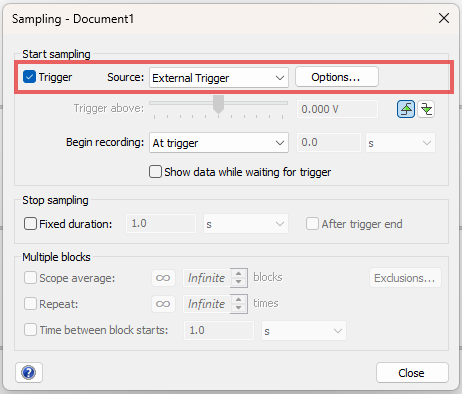Decrease Scope average blocks stepper down
462x394 pixels.
click(x=238, y=282)
